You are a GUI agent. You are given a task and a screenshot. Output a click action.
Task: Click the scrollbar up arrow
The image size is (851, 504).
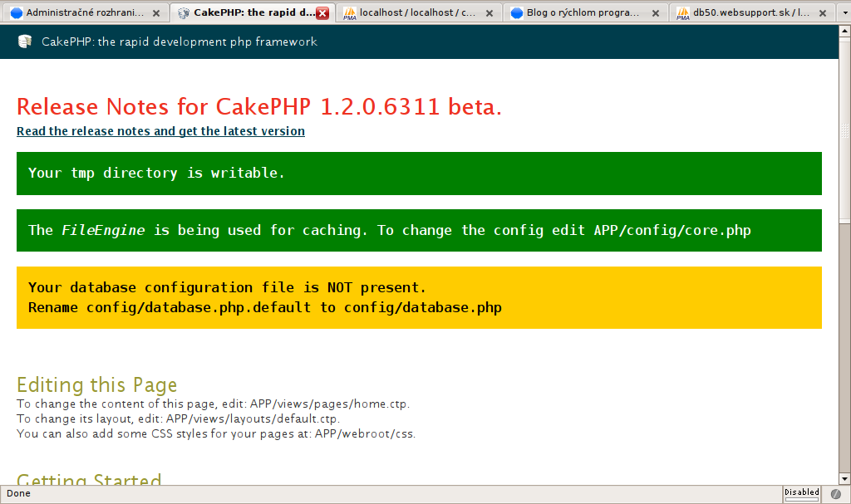tap(844, 31)
